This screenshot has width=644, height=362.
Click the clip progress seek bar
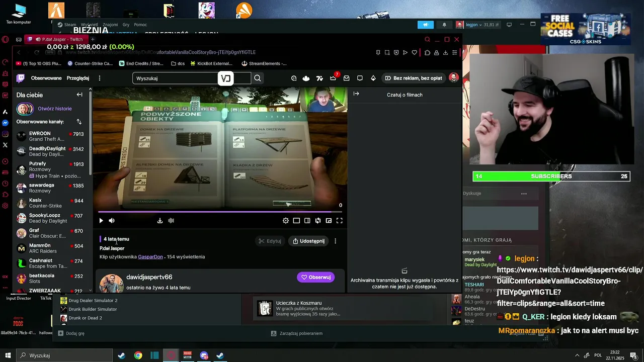[220, 212]
